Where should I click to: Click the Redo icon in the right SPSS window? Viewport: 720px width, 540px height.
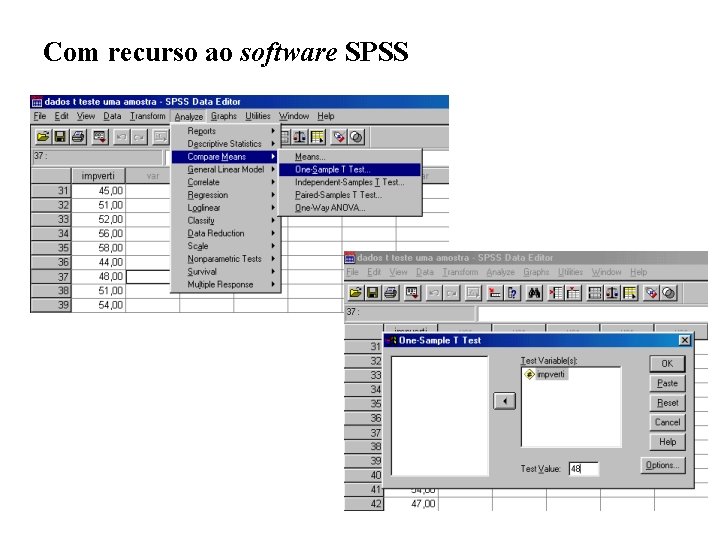click(452, 292)
